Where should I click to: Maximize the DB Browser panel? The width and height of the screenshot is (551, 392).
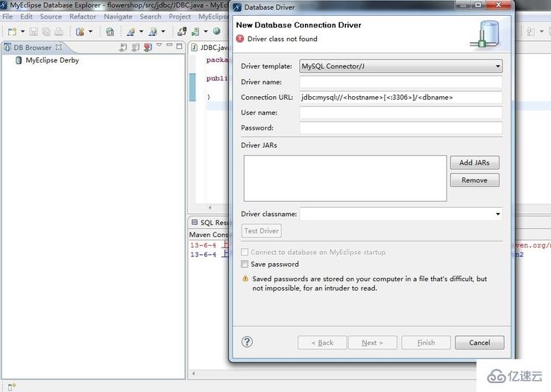coord(180,46)
